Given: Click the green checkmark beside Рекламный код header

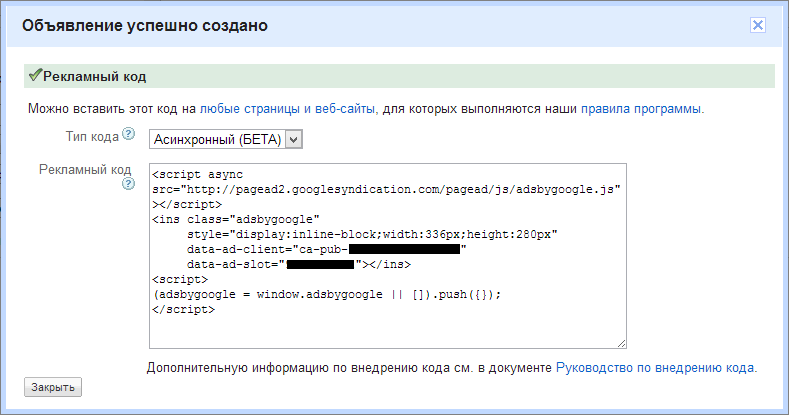Looking at the screenshot, I should pos(34,76).
